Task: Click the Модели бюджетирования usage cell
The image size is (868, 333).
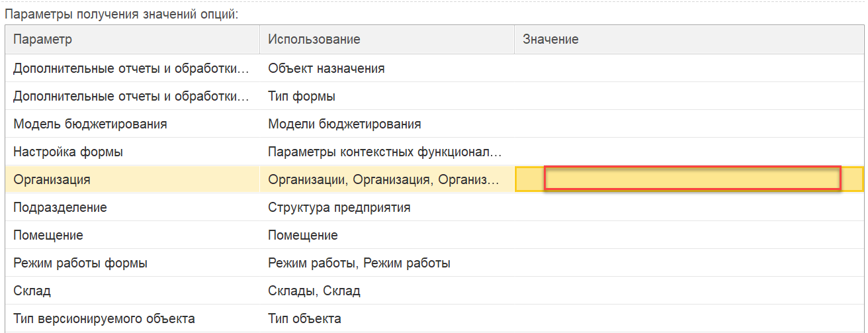Action: 387,124
